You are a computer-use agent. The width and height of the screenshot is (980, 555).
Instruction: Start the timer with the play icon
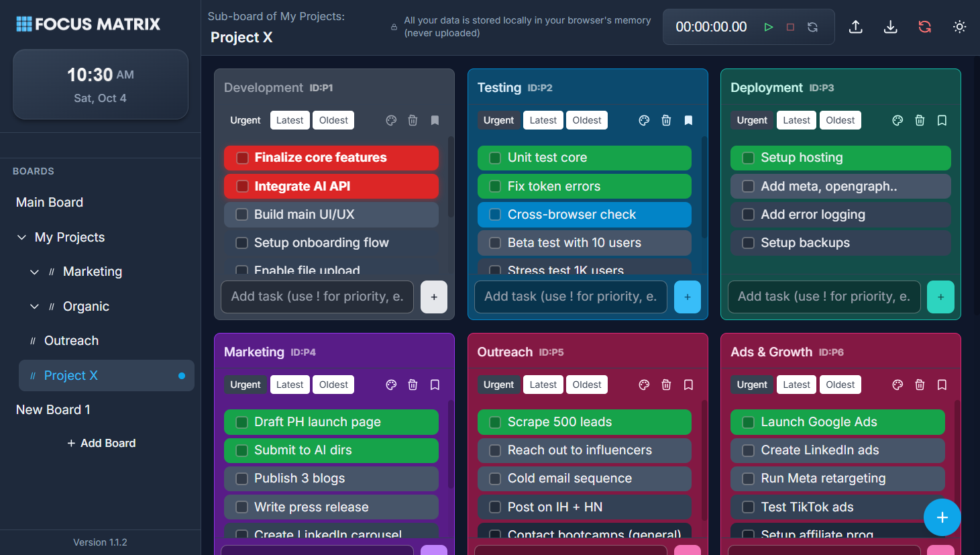[x=769, y=27]
